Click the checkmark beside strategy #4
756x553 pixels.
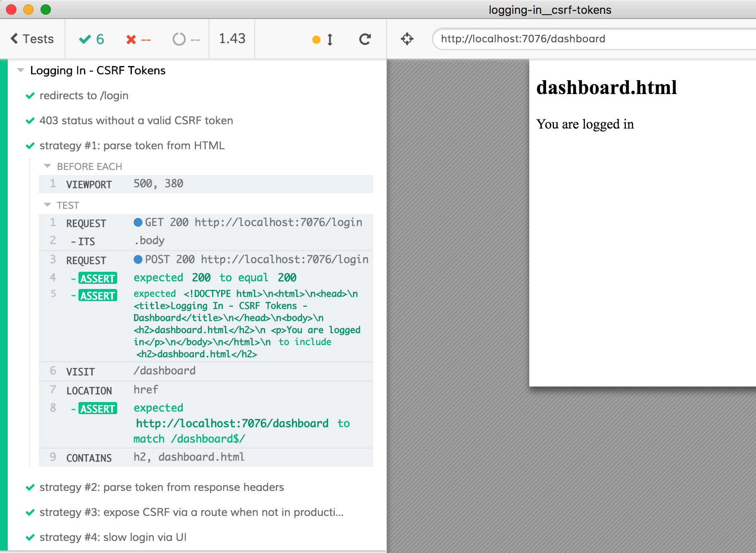pyautogui.click(x=30, y=537)
